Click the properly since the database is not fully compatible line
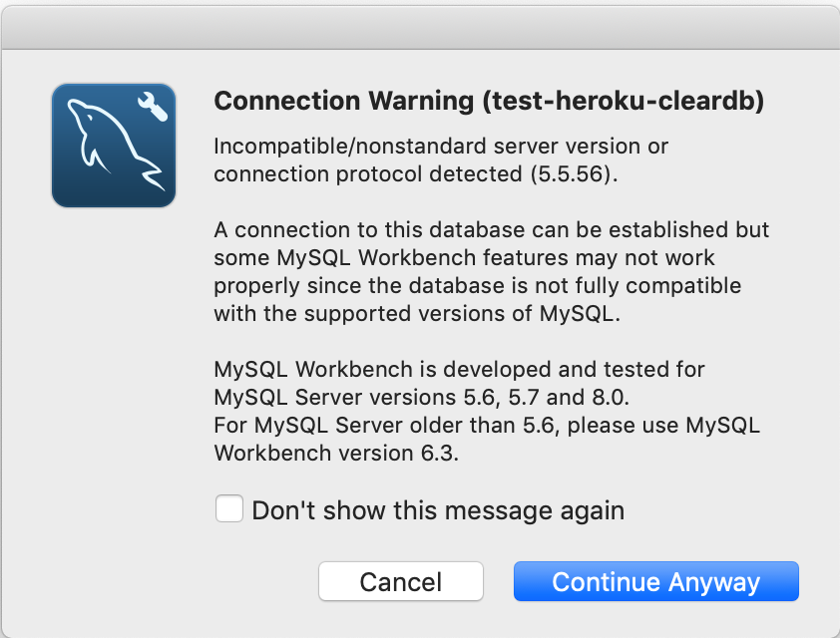840x638 pixels. [x=477, y=286]
